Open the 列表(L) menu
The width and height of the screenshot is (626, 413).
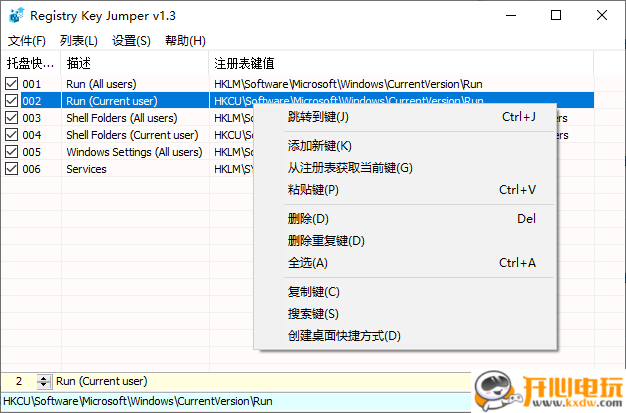[79, 41]
